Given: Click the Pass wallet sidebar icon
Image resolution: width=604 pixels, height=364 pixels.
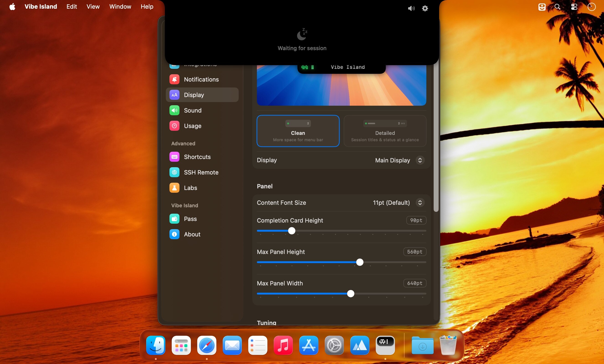Looking at the screenshot, I should pos(174,219).
